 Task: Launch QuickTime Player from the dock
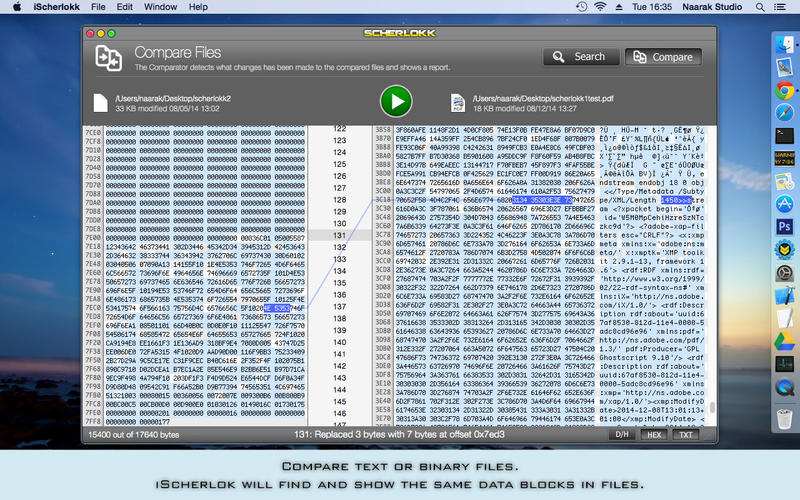(784, 387)
